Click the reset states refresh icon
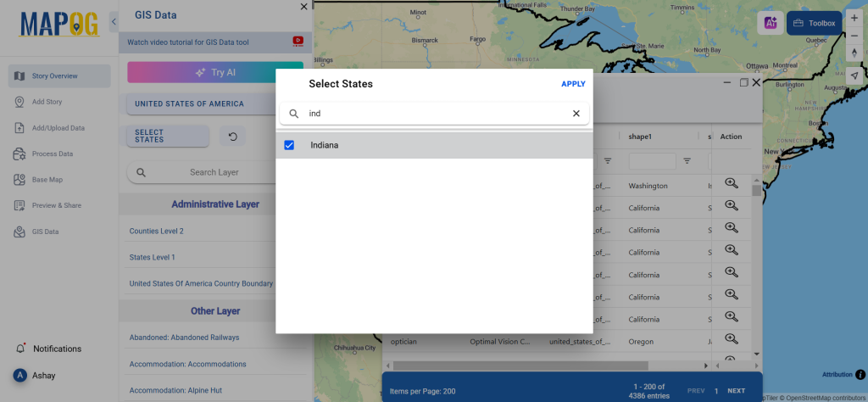 click(x=233, y=136)
